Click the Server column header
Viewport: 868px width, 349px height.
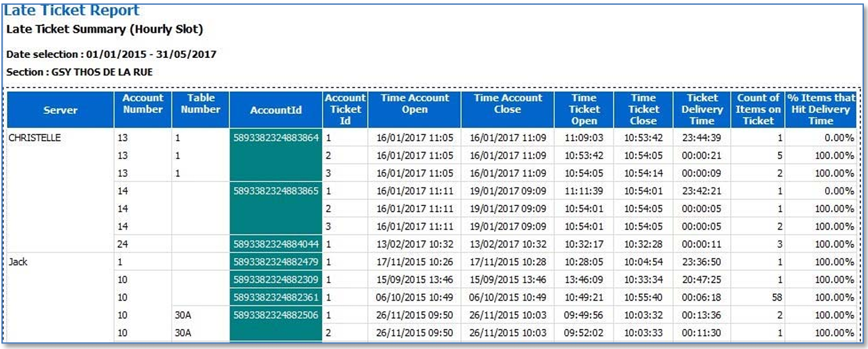click(60, 110)
